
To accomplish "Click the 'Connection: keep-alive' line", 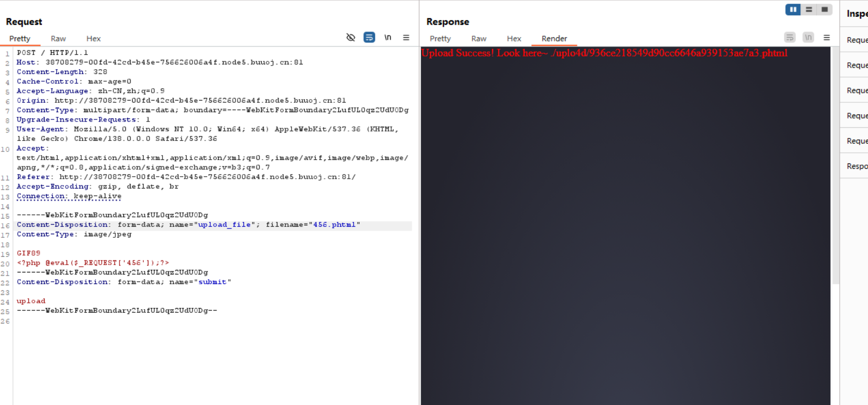I will pos(69,196).
